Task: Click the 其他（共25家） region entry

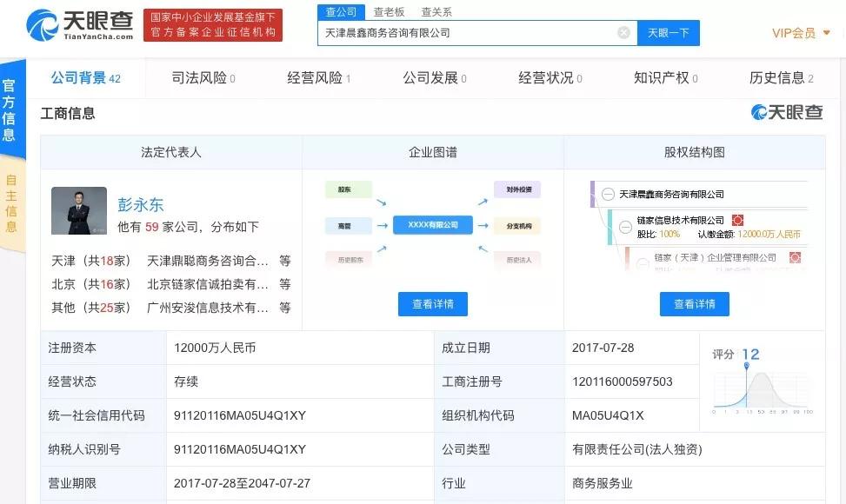Action: 90,308
